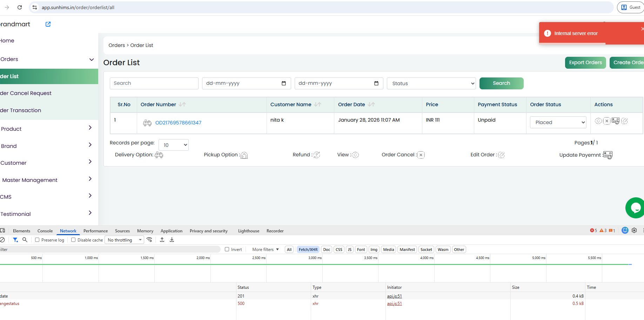Switch to the Console tab
644x320 pixels.
(45, 231)
